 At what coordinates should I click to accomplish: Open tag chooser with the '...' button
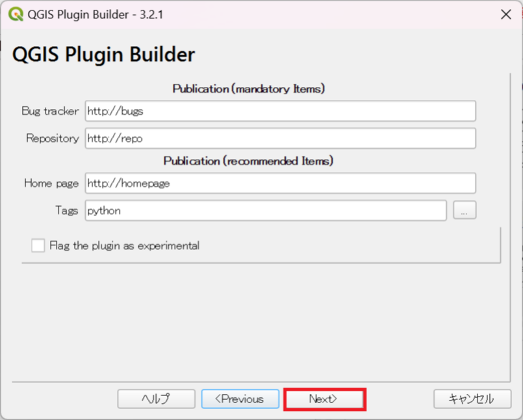[465, 210]
